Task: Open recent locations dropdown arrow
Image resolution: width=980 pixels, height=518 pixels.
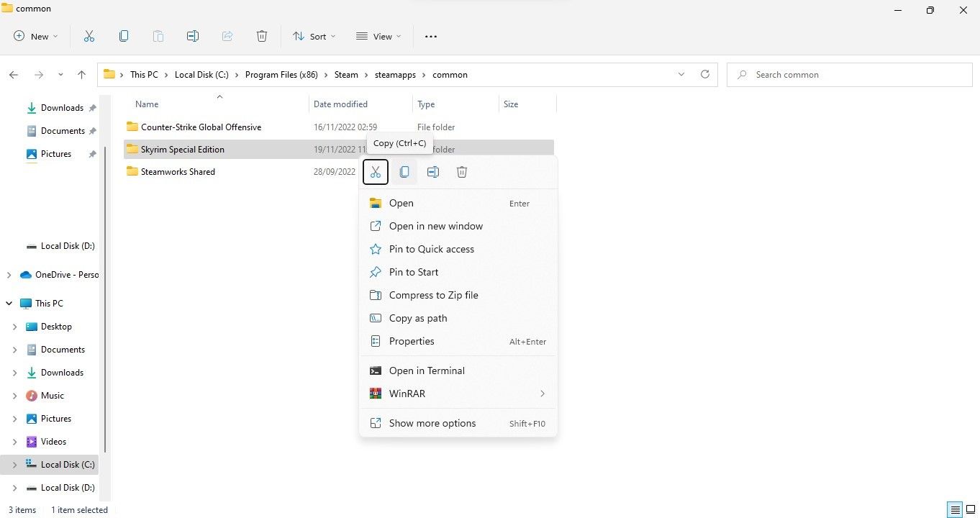Action: coord(60,75)
